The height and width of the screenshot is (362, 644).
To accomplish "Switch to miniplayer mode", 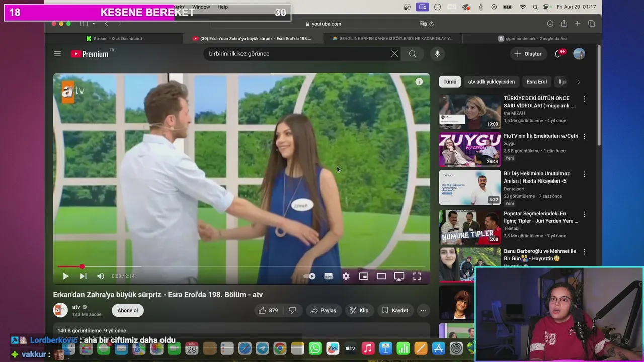I will 363,276.
